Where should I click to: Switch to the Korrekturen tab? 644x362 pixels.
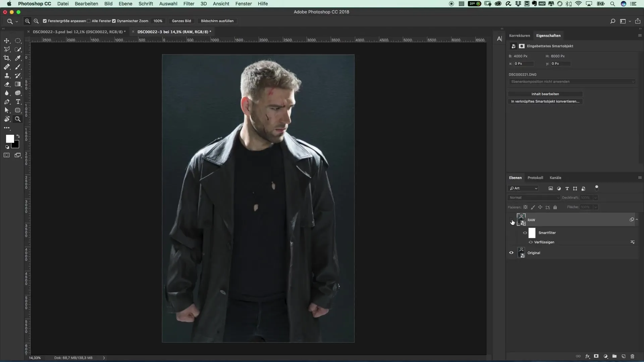520,36
